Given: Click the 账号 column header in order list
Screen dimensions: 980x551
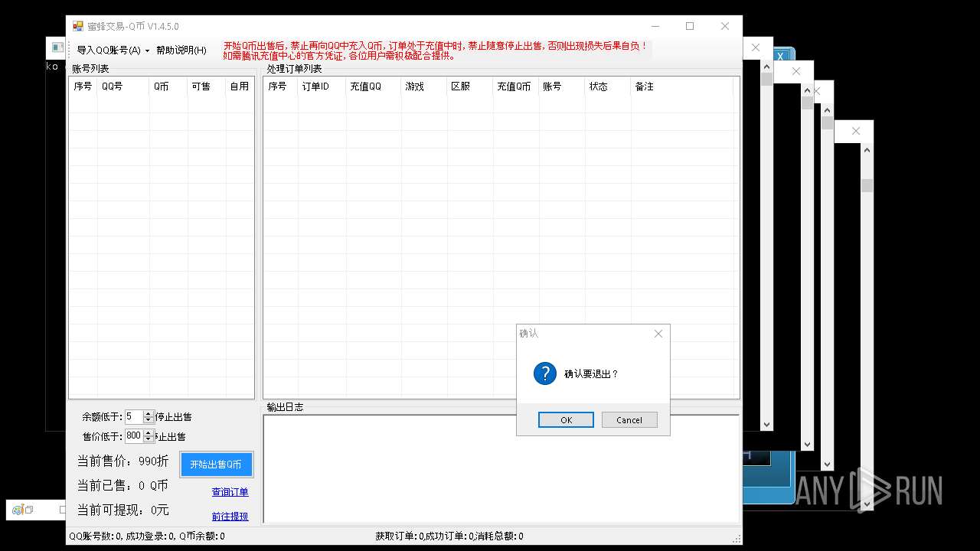Looking at the screenshot, I should click(x=562, y=86).
